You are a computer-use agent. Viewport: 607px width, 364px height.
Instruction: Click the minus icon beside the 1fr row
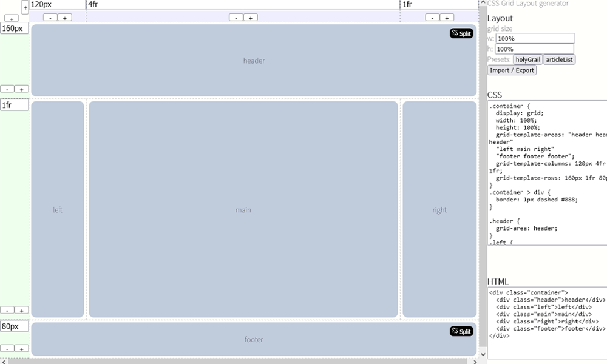[x=7, y=309]
